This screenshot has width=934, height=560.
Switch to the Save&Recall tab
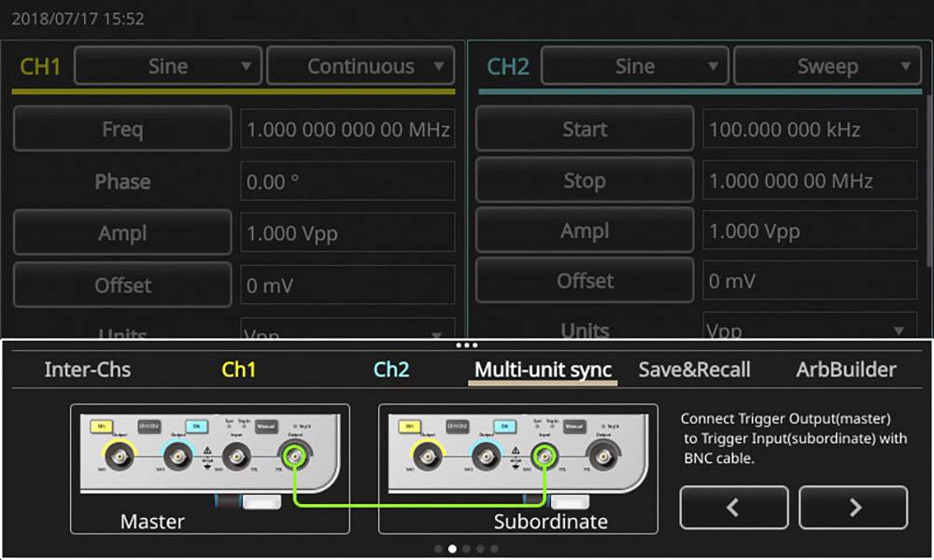tap(695, 370)
